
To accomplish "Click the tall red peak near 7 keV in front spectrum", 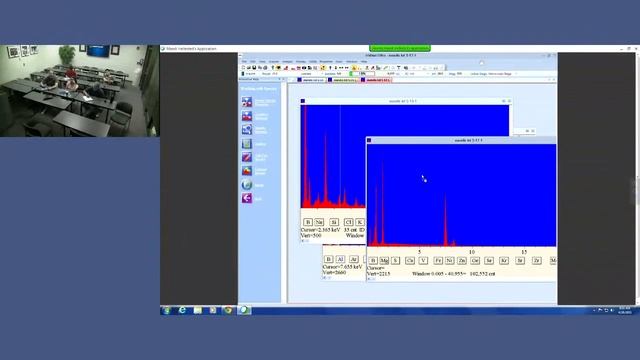I will tap(445, 220).
